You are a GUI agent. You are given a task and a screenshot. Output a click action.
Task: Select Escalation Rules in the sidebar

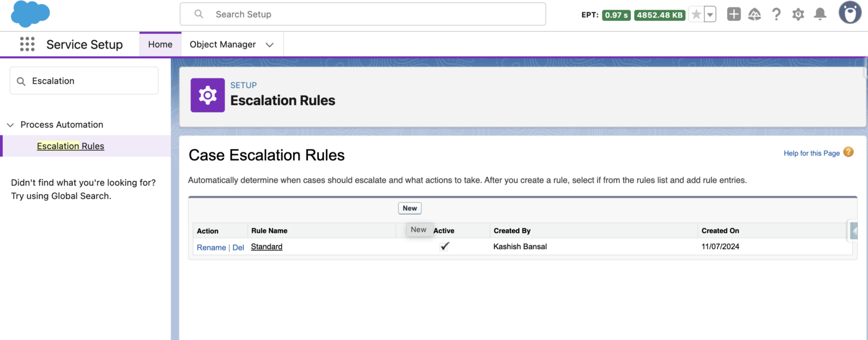(x=70, y=146)
